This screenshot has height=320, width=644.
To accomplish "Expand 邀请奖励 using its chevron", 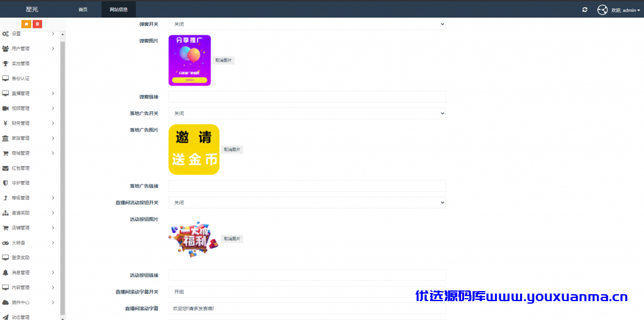I will (53, 212).
